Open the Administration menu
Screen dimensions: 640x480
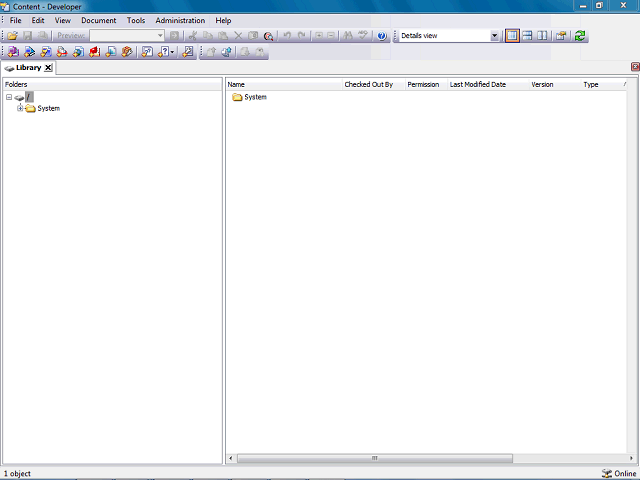[x=180, y=20]
